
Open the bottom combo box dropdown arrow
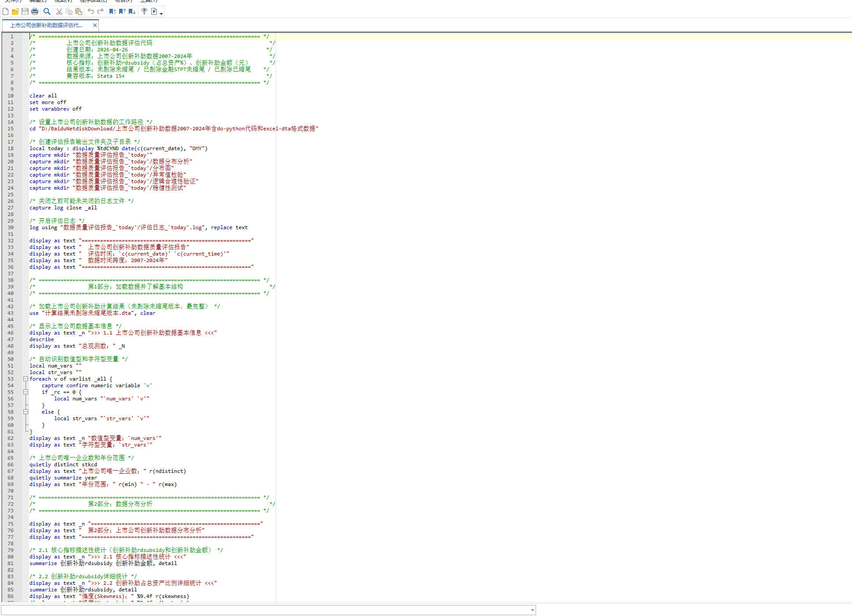click(x=532, y=610)
